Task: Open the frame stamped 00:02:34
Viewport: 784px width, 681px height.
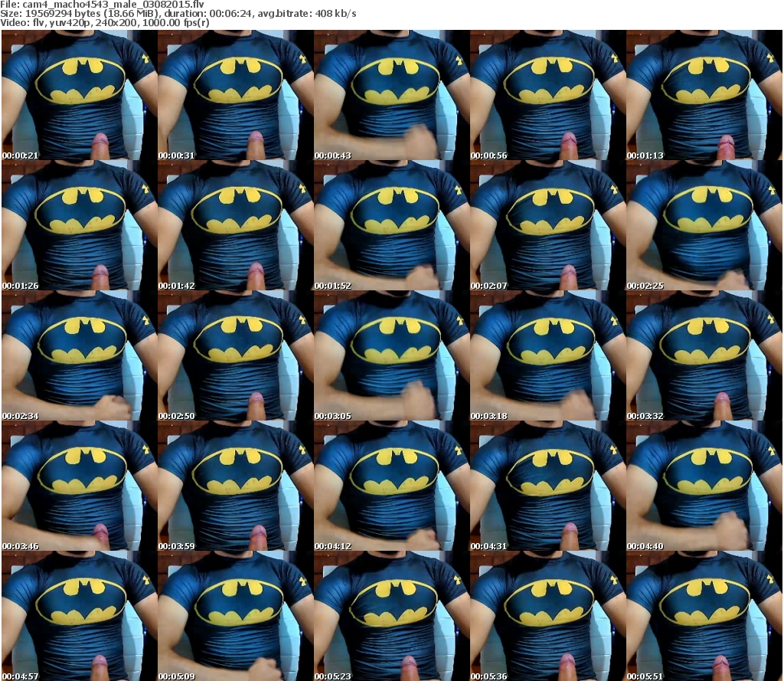Action: pos(80,355)
